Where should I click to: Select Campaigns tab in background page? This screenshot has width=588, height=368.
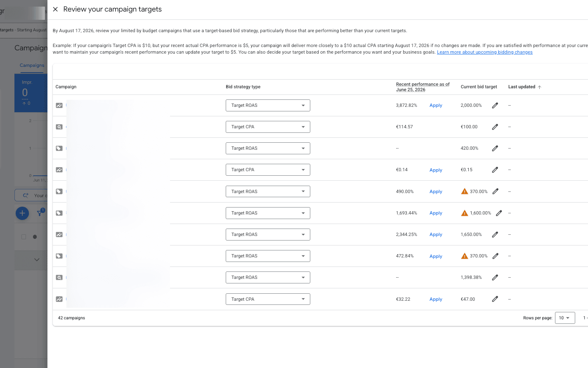(32, 65)
